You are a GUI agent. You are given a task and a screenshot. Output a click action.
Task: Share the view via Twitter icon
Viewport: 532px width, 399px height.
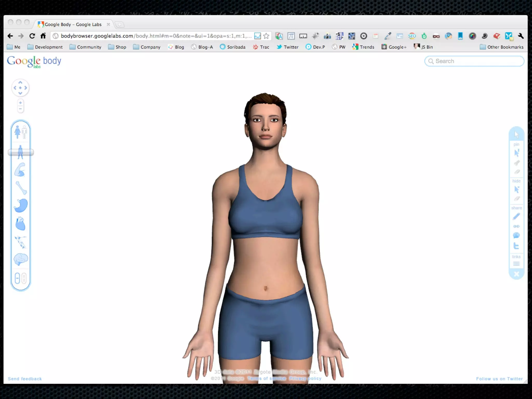(516, 246)
